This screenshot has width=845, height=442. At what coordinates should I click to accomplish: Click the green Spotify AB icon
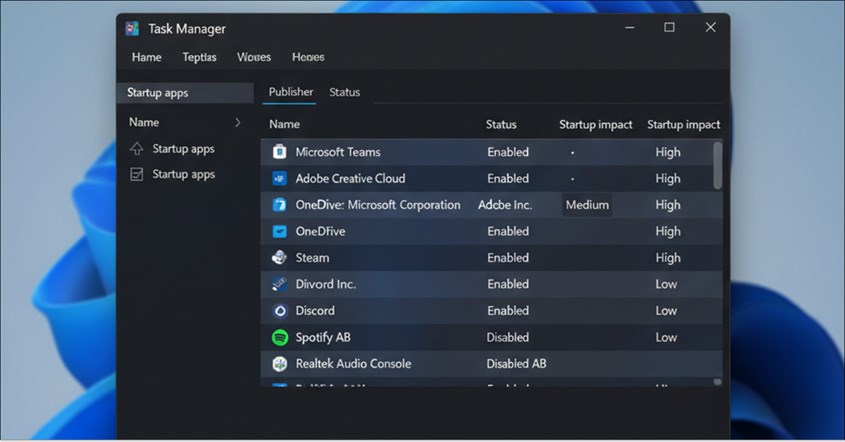[280, 337]
